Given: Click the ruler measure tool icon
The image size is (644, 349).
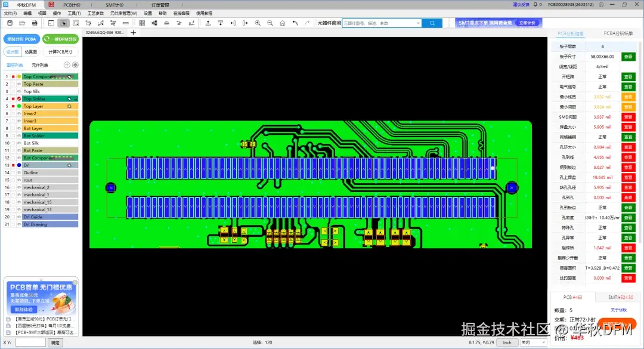Looking at the screenshot, I should [x=126, y=23].
